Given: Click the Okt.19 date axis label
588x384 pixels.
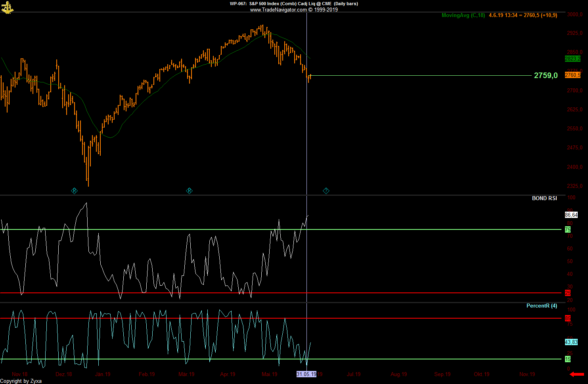Looking at the screenshot, I should [482, 374].
